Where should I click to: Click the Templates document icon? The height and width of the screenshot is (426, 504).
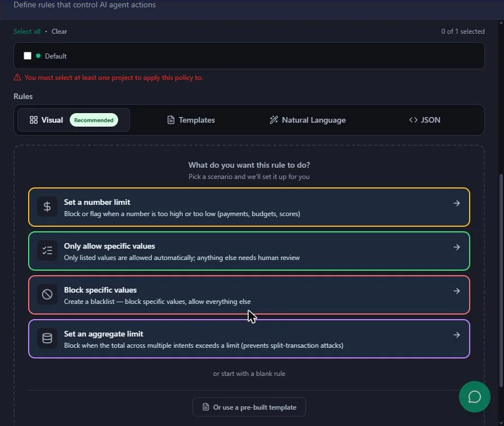coord(170,120)
